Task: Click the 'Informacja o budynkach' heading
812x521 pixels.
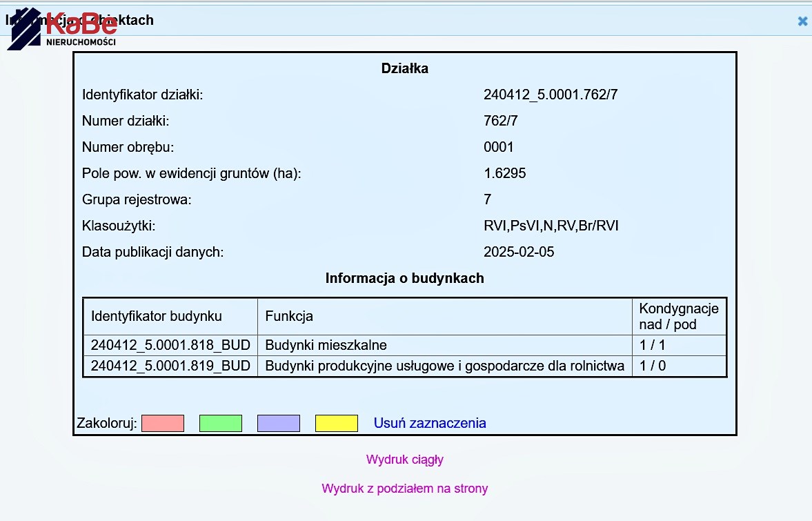Action: [405, 278]
